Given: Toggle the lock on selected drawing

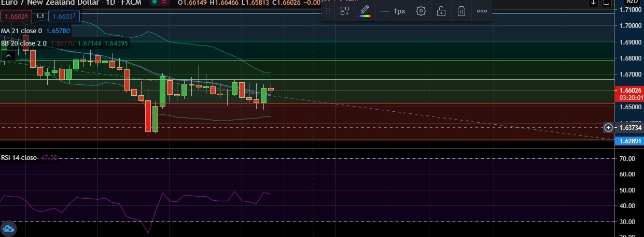Looking at the screenshot, I should (x=441, y=11).
